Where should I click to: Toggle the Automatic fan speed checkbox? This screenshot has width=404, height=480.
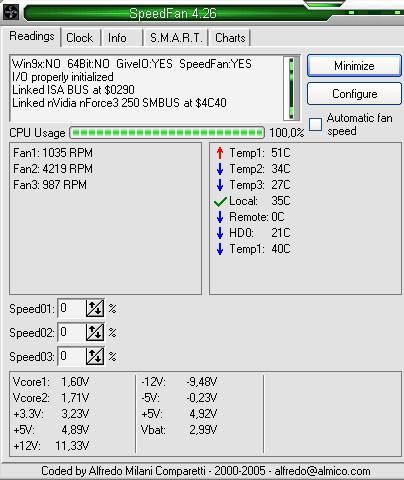click(x=315, y=124)
